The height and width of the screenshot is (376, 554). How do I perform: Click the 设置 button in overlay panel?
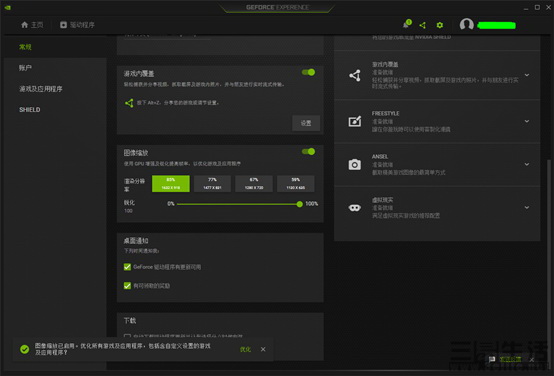coord(306,123)
